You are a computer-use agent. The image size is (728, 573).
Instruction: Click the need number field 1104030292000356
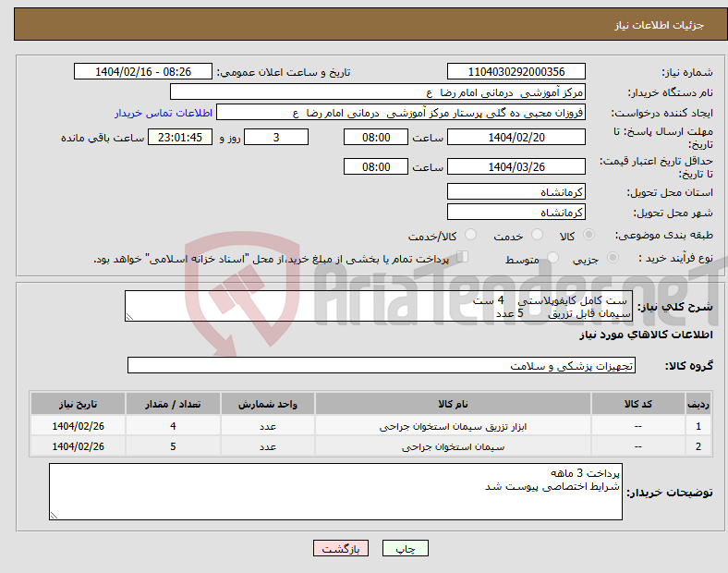[x=516, y=72]
